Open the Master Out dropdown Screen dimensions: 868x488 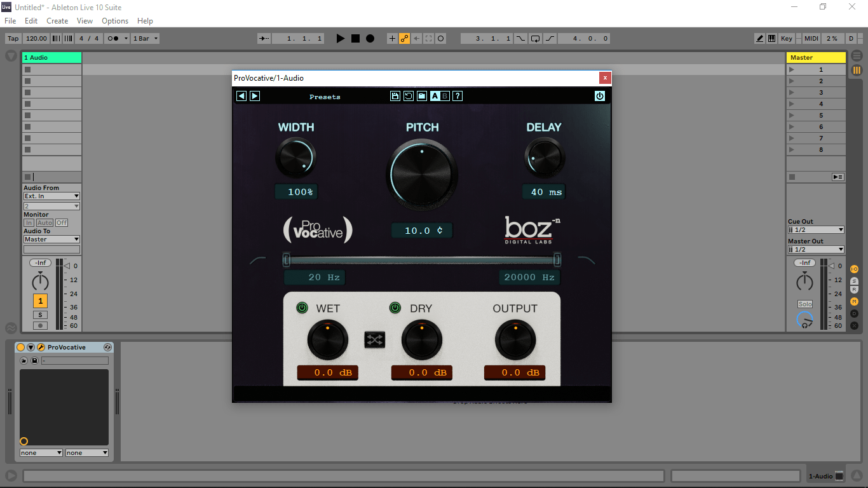coord(816,250)
